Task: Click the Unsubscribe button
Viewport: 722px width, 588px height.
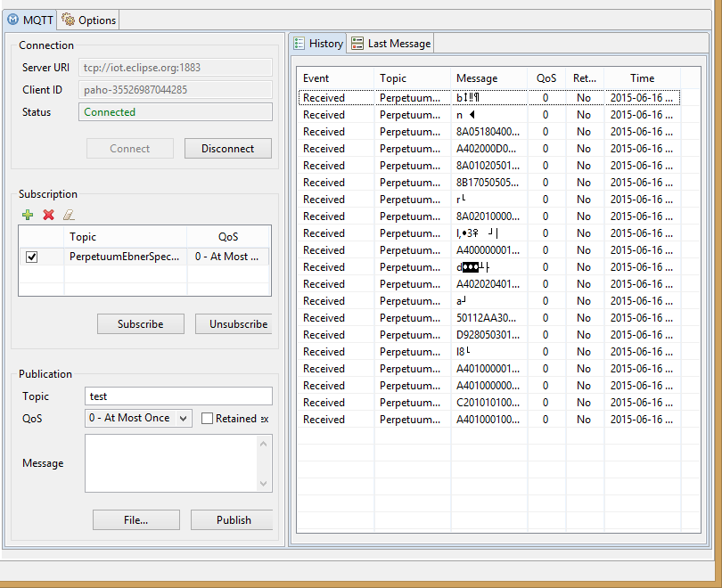Action: 234,324
